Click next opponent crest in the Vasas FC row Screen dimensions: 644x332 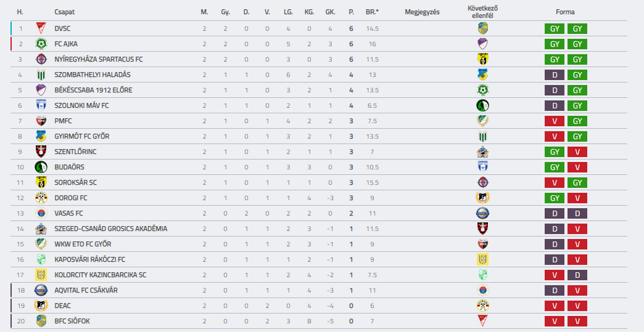482,213
